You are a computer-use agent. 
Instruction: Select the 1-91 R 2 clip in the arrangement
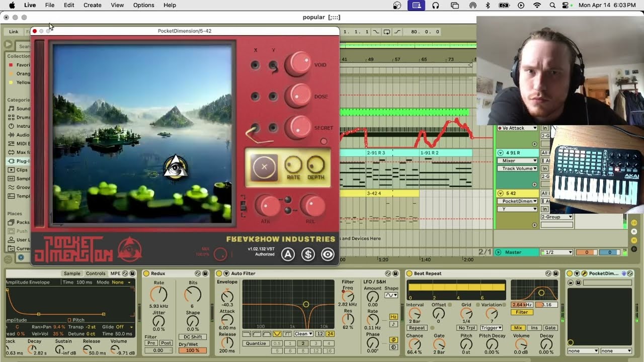click(x=445, y=153)
